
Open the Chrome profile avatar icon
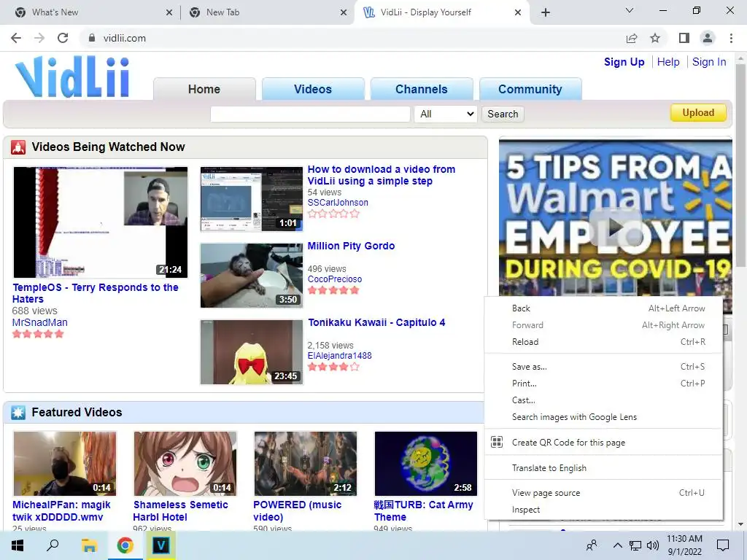[x=708, y=38]
